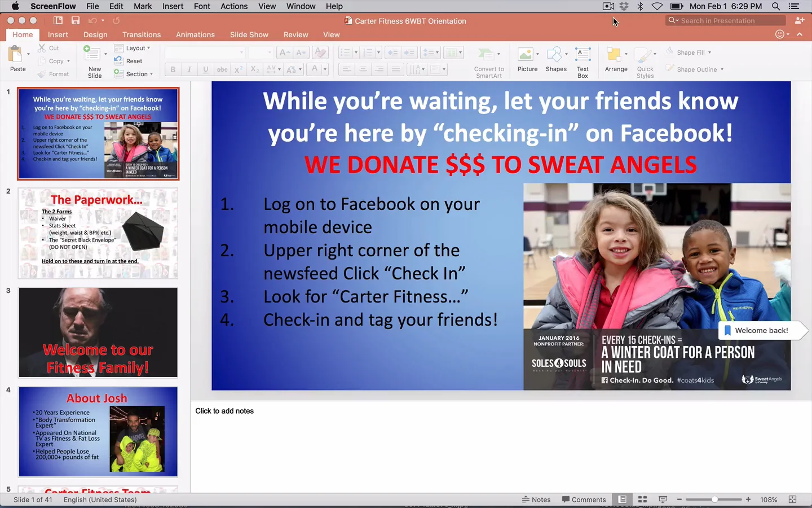This screenshot has height=508, width=812.
Task: Open the Shapes gallery
Action: (x=555, y=54)
